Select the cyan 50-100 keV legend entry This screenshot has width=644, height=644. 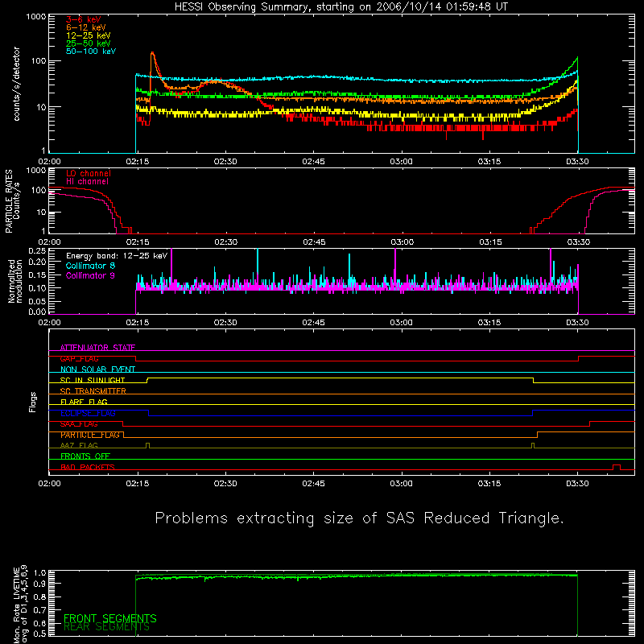click(91, 52)
